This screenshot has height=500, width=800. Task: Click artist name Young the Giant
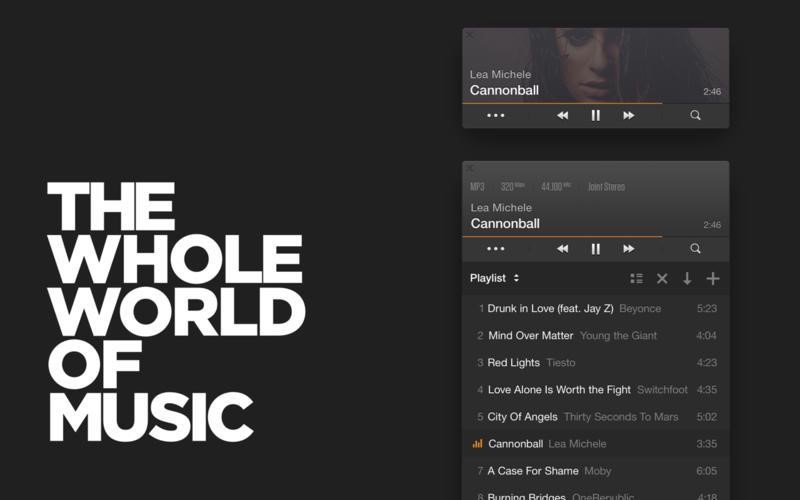[x=618, y=335]
